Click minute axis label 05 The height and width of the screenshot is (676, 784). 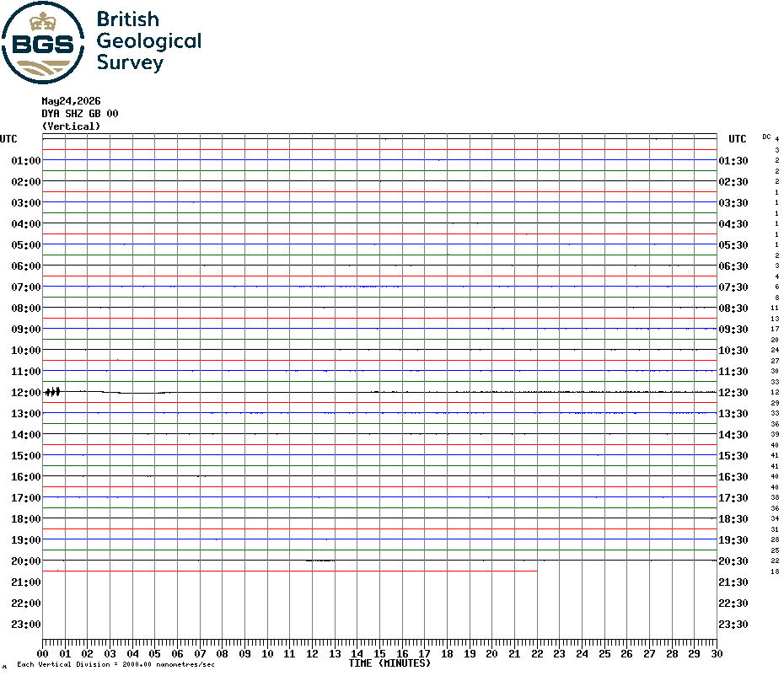pyautogui.click(x=155, y=653)
